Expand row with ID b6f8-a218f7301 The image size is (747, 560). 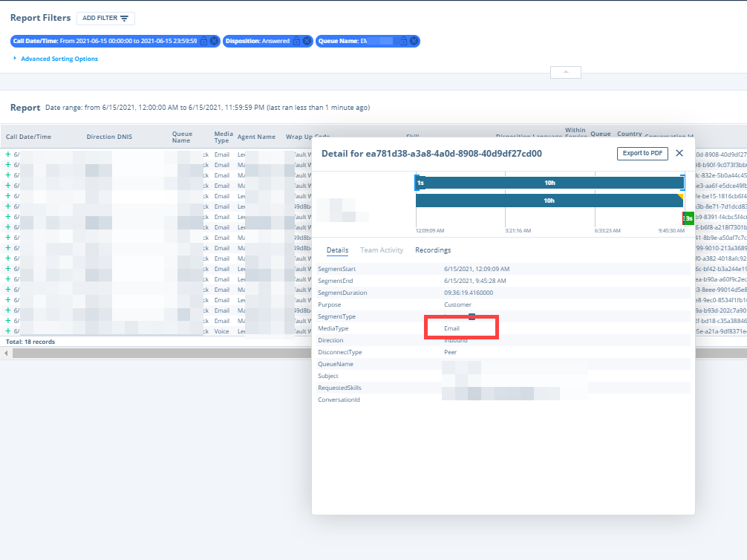[7, 227]
